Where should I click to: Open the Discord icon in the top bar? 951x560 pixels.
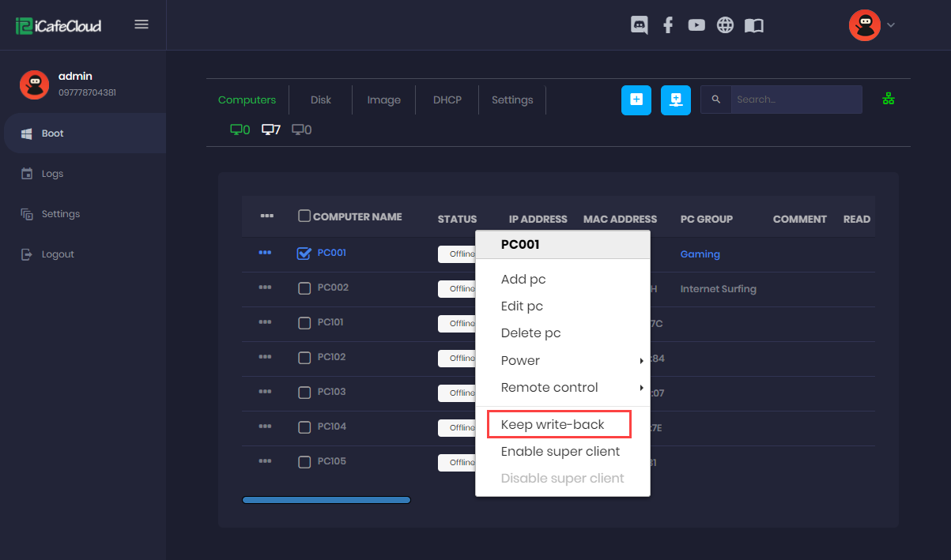[x=639, y=24]
